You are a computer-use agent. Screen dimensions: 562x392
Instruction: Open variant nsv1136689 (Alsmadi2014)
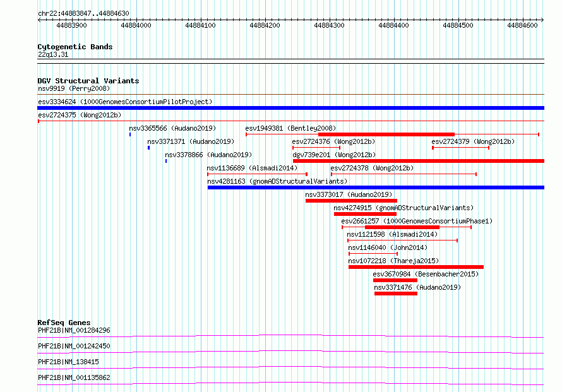pos(252,168)
